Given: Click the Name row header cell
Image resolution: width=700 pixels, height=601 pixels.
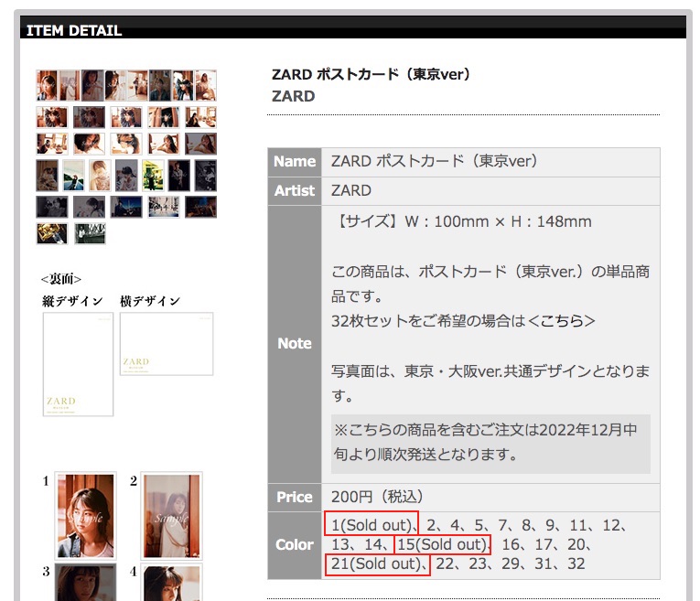Looking at the screenshot, I should point(295,162).
